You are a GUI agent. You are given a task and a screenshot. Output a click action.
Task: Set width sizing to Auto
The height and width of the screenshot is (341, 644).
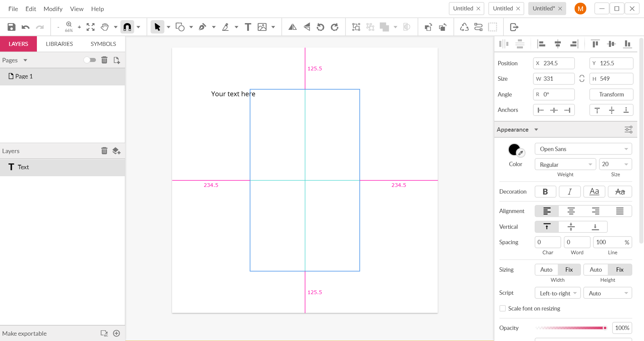pyautogui.click(x=546, y=270)
